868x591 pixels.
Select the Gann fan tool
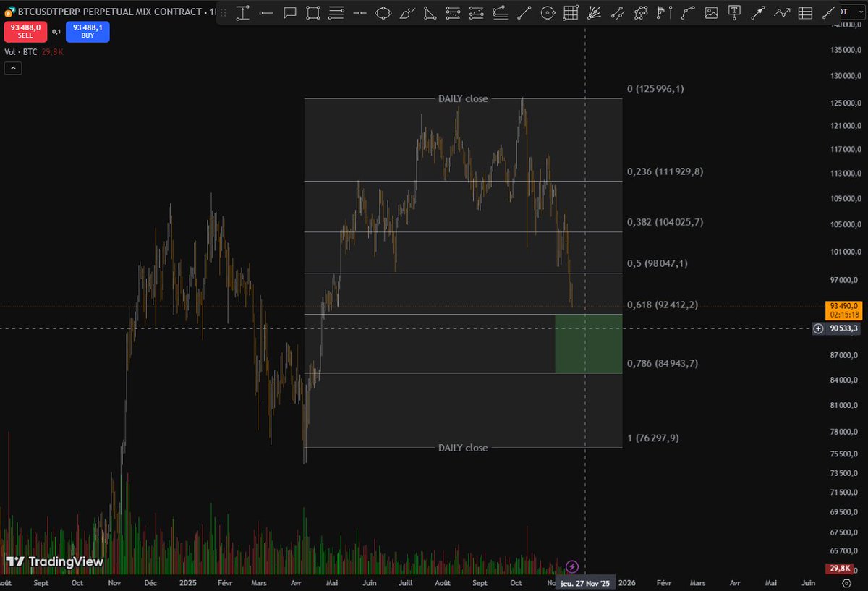594,12
